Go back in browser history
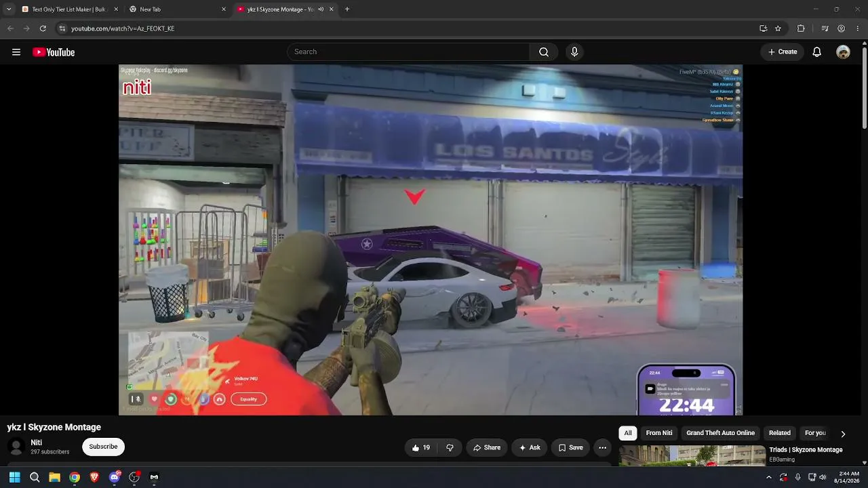The image size is (868, 488). coord(10,28)
